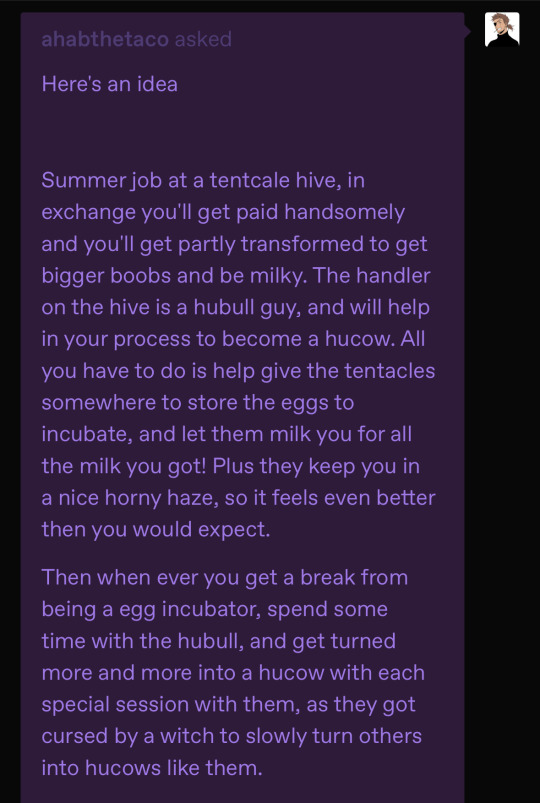Open the asker's avatar thumbnail
The width and height of the screenshot is (540, 803).
pos(502,30)
